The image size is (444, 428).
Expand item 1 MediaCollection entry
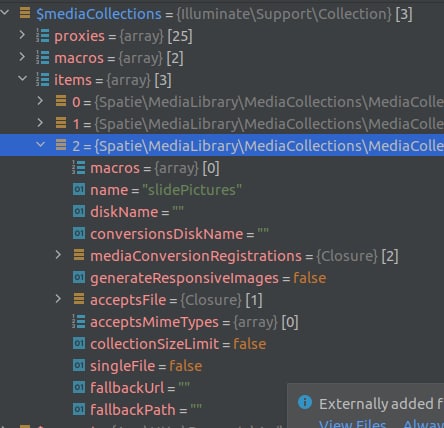pos(40,123)
